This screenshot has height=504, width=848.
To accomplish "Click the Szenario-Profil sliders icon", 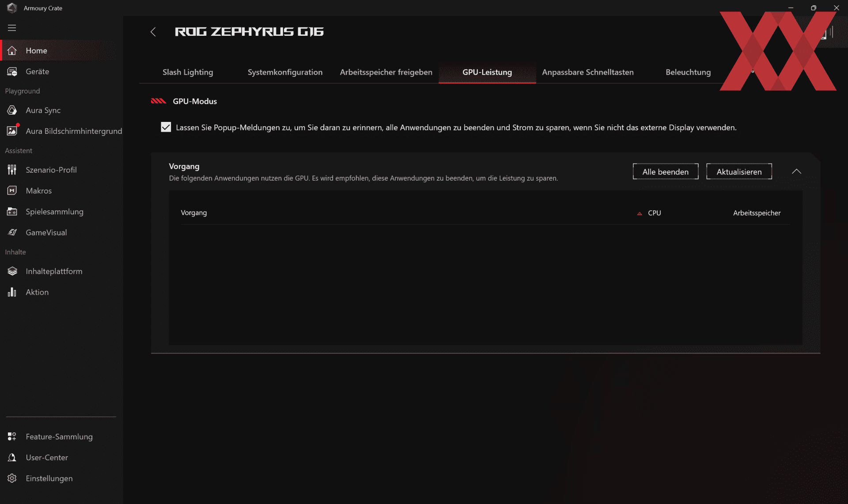I will [12, 170].
